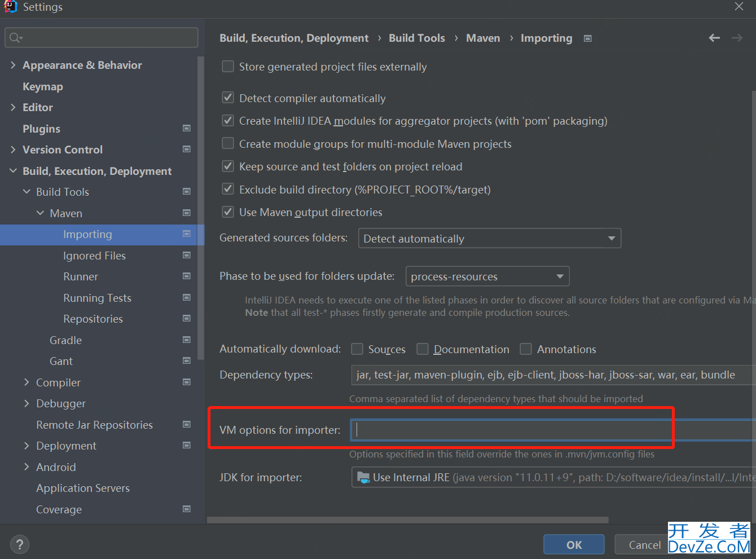Click Build Tools in breadcrumb
This screenshot has width=756, height=559.
click(x=417, y=38)
